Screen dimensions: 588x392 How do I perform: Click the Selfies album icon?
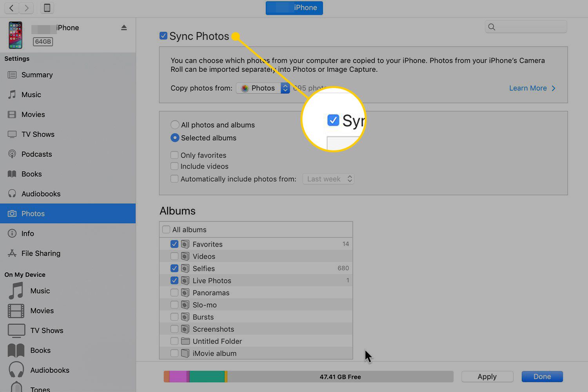[x=185, y=269]
